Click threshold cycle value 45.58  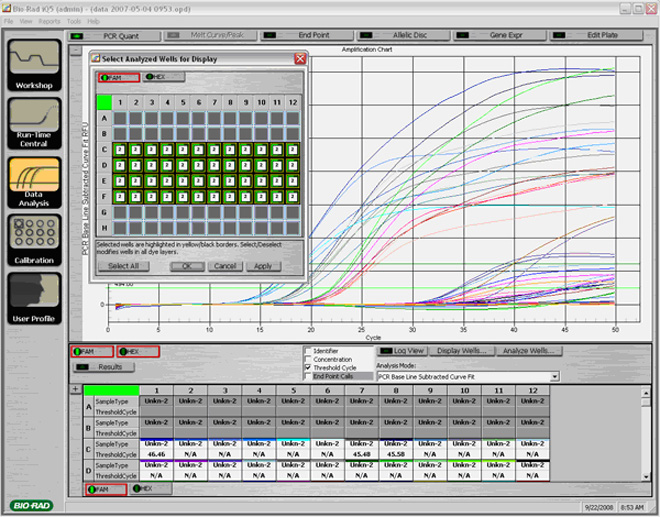pyautogui.click(x=396, y=454)
